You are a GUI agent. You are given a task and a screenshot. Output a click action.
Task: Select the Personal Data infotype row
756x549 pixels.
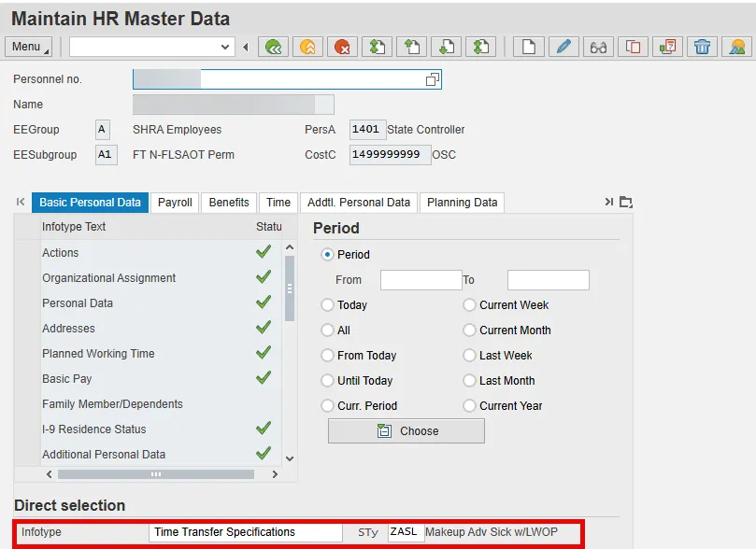coord(148,303)
